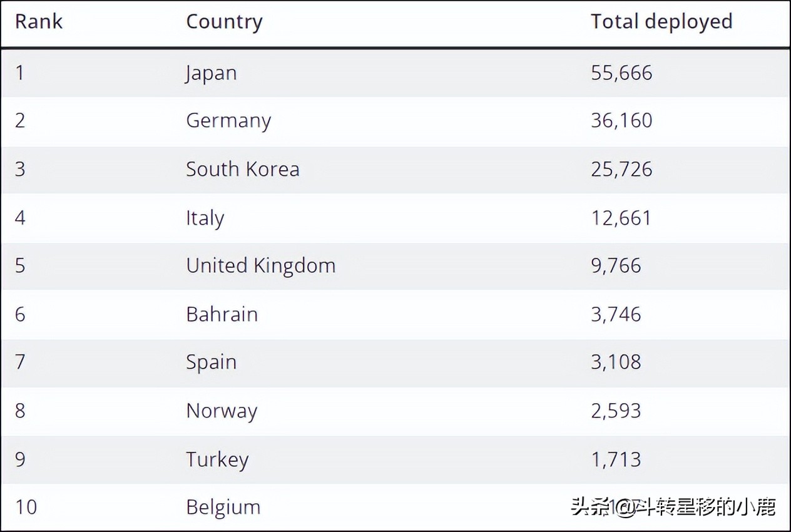The image size is (791, 532).
Task: Select the Japan country cell
Action: pyautogui.click(x=211, y=73)
